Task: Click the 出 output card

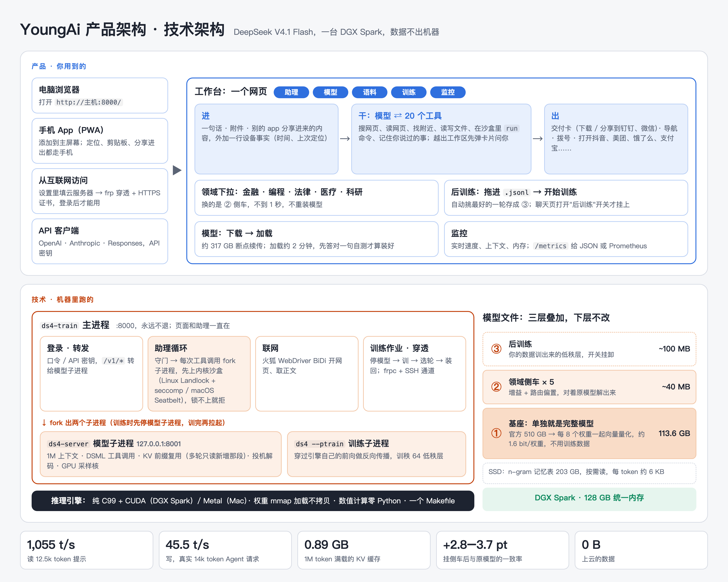Action: (616, 139)
